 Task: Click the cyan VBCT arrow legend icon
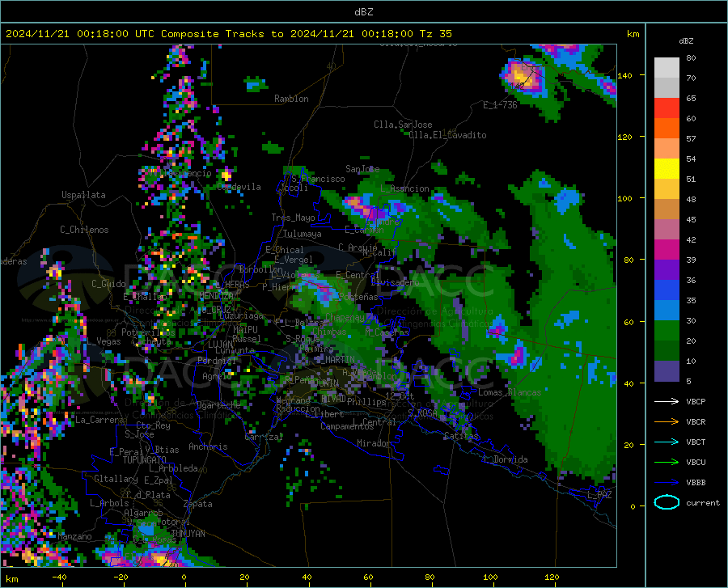[667, 442]
